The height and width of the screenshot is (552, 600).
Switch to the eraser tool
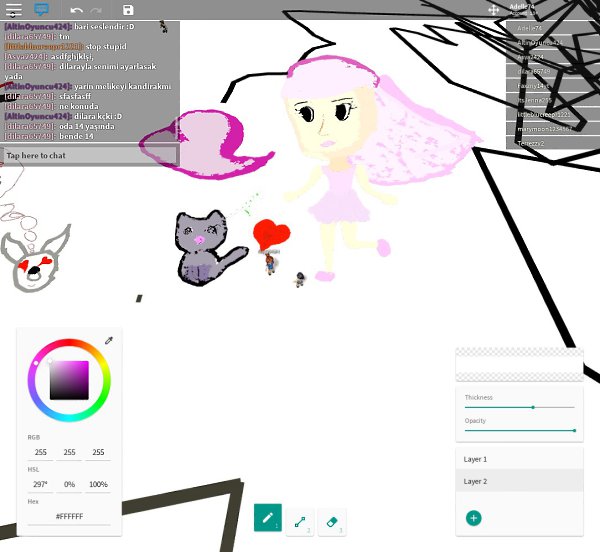click(x=331, y=520)
